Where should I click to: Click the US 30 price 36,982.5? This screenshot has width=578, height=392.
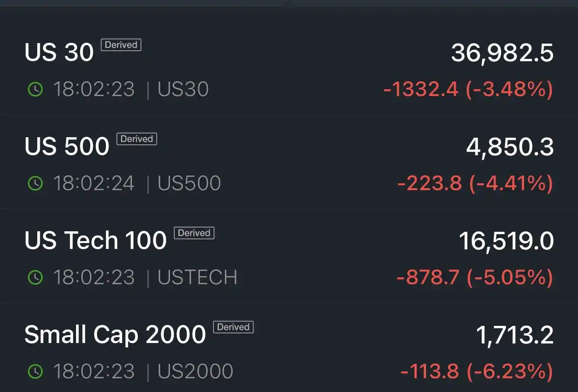click(x=502, y=53)
